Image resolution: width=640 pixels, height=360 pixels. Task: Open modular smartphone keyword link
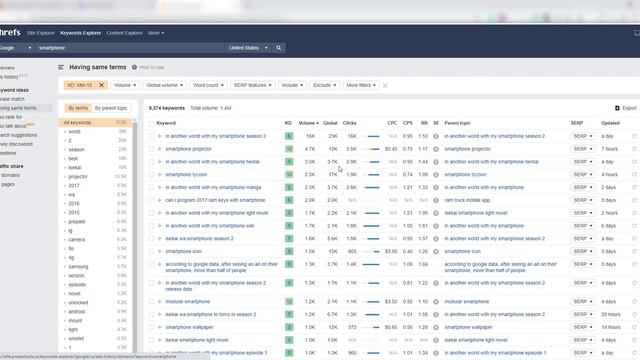[187, 302]
